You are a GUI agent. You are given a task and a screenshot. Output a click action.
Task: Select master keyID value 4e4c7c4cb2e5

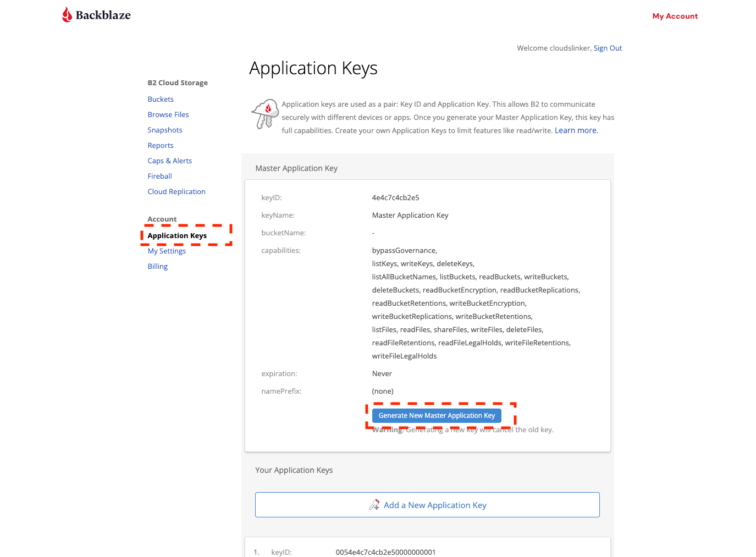[x=396, y=197]
